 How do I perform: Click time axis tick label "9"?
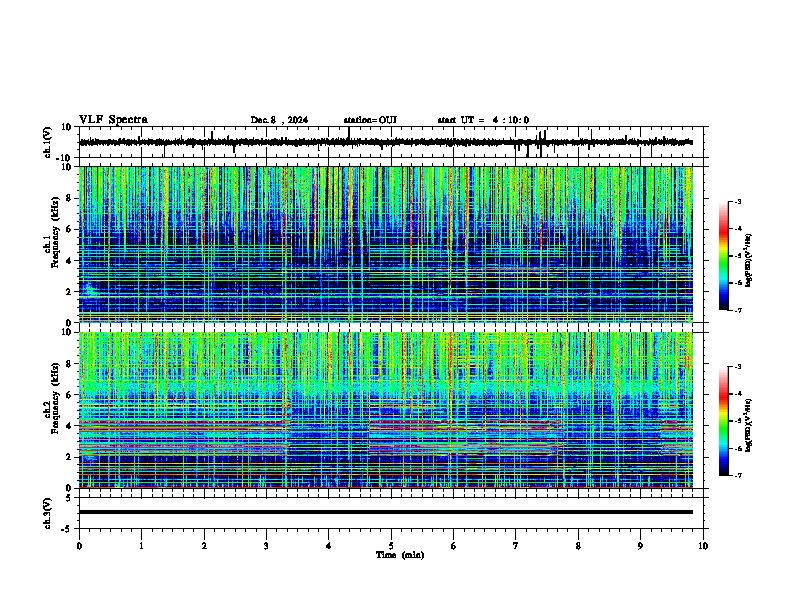[x=640, y=546]
